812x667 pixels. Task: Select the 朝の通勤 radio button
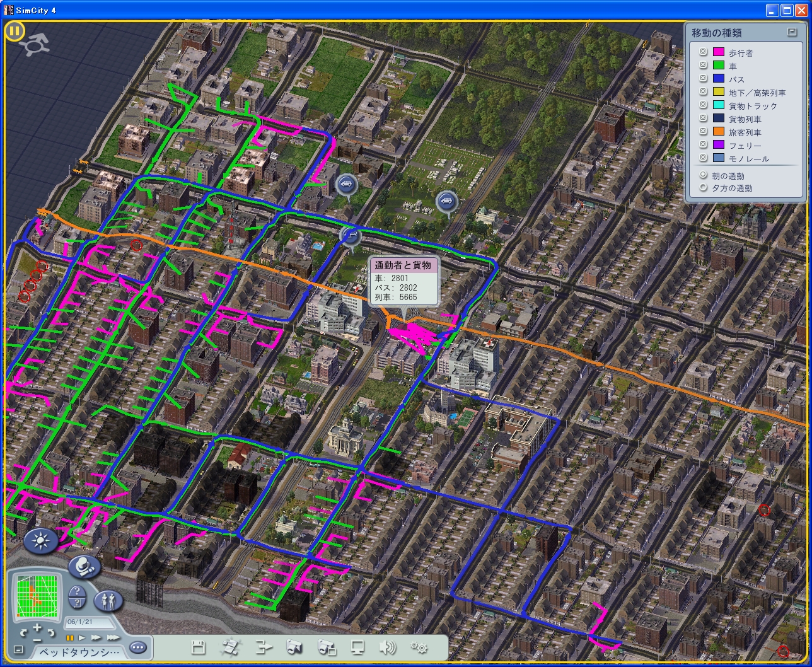click(x=703, y=175)
